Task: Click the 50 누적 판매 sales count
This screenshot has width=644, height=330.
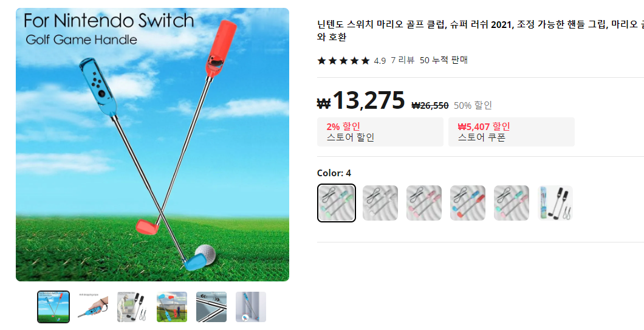Action: tap(444, 60)
